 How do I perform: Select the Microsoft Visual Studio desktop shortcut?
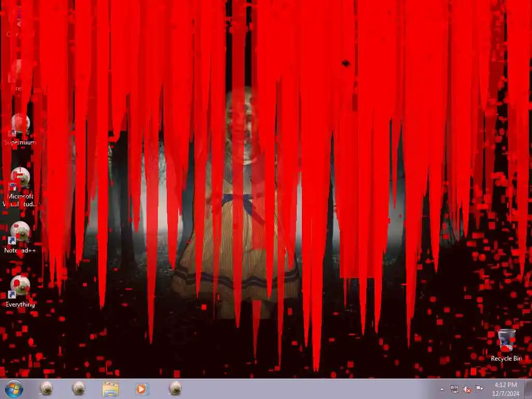point(20,187)
